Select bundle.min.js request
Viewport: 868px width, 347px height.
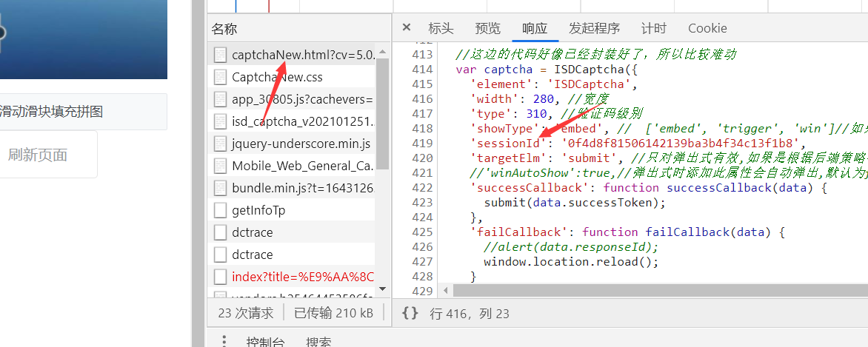click(x=292, y=188)
